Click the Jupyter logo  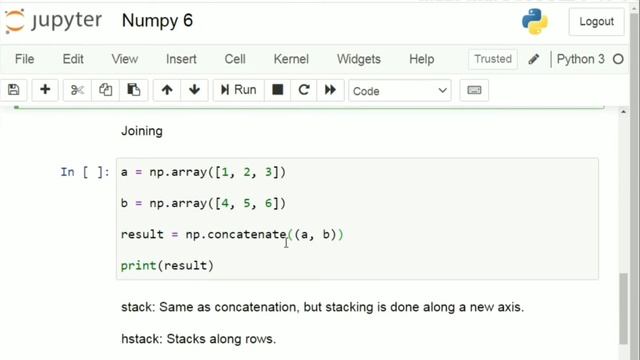[x=53, y=20]
